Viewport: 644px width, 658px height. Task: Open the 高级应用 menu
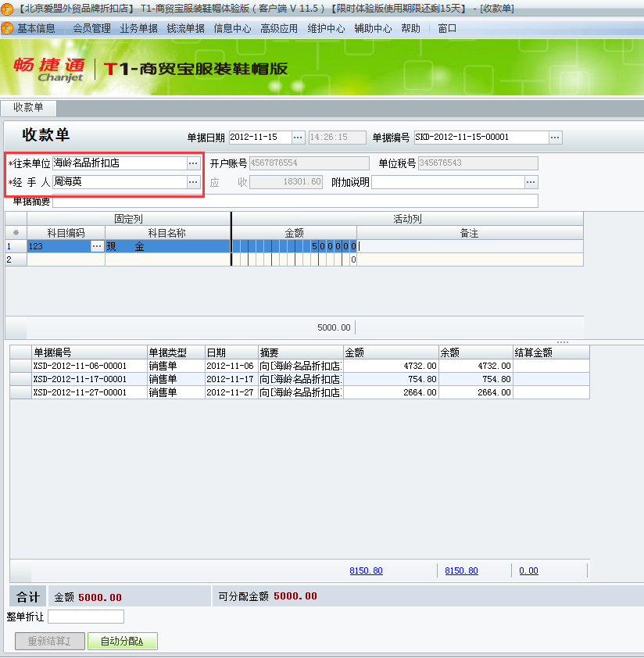279,29
